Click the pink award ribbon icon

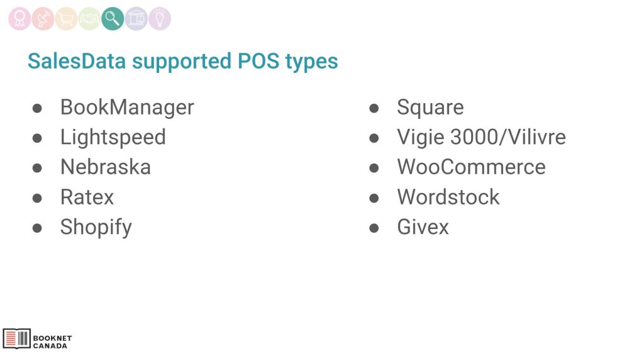click(19, 19)
